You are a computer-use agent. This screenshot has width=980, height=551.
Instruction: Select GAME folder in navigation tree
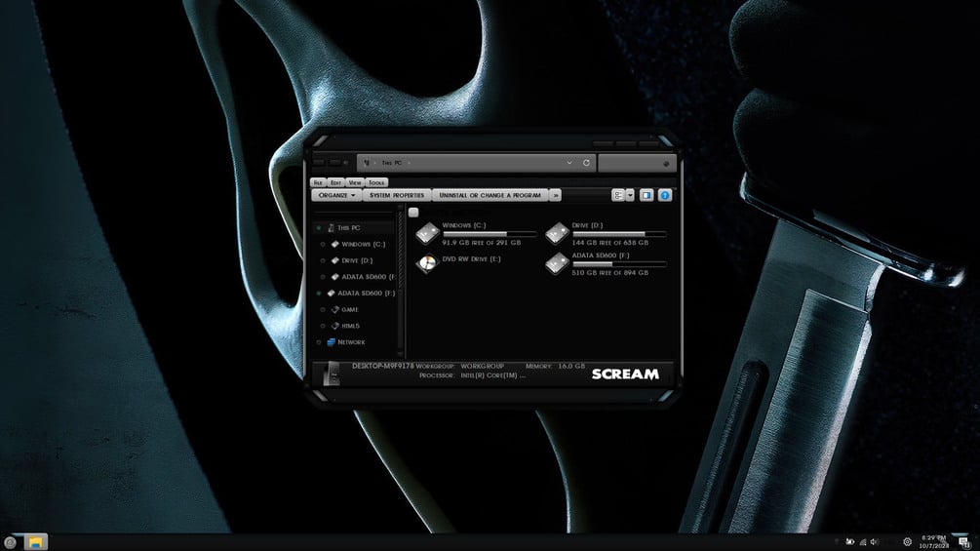(x=350, y=309)
